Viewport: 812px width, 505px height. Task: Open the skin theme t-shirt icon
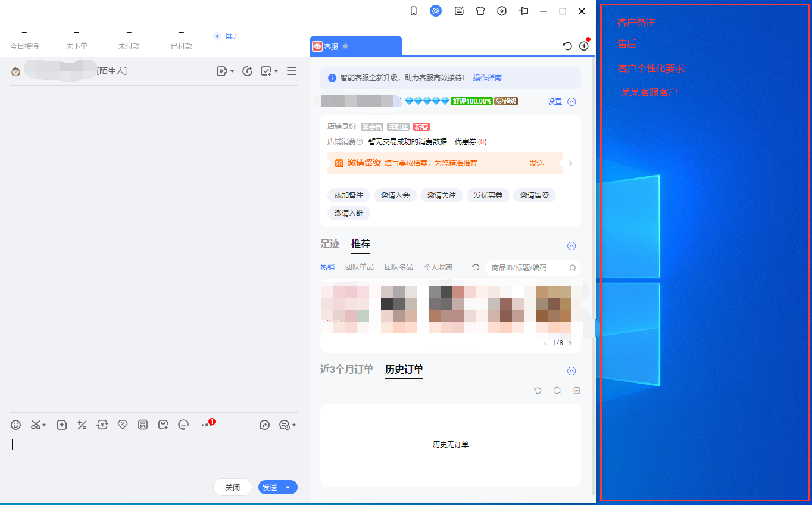point(480,11)
